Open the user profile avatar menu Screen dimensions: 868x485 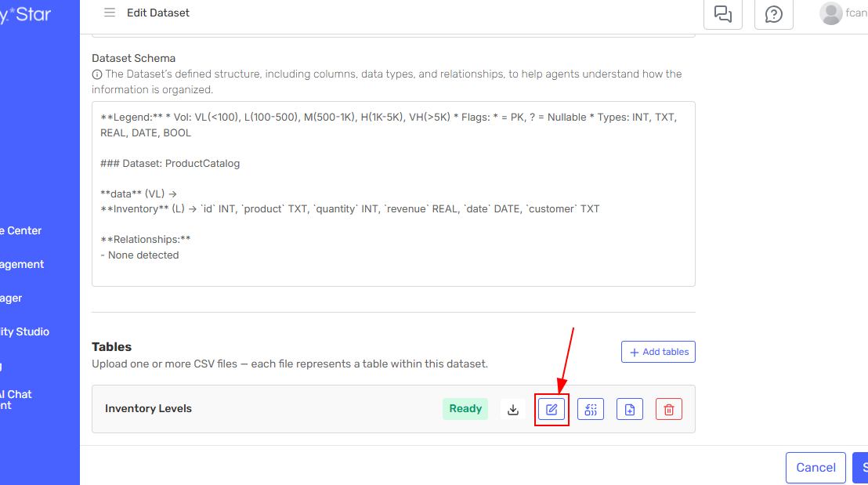tap(831, 13)
